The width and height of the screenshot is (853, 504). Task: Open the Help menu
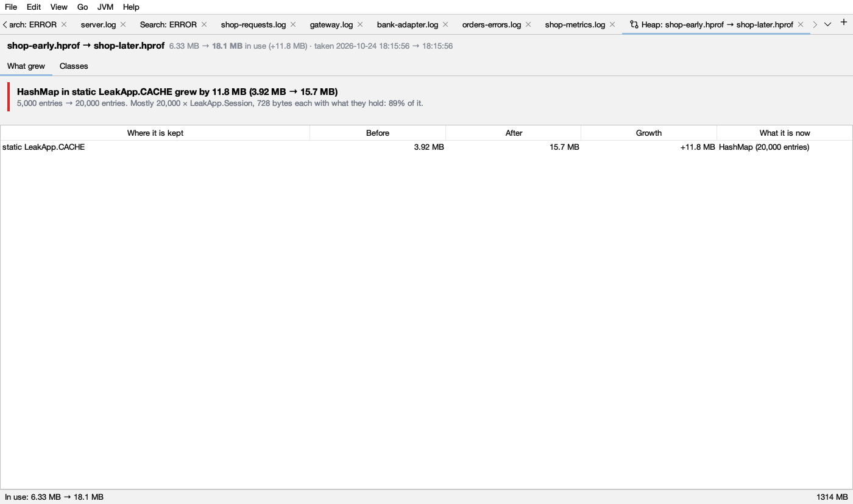131,7
